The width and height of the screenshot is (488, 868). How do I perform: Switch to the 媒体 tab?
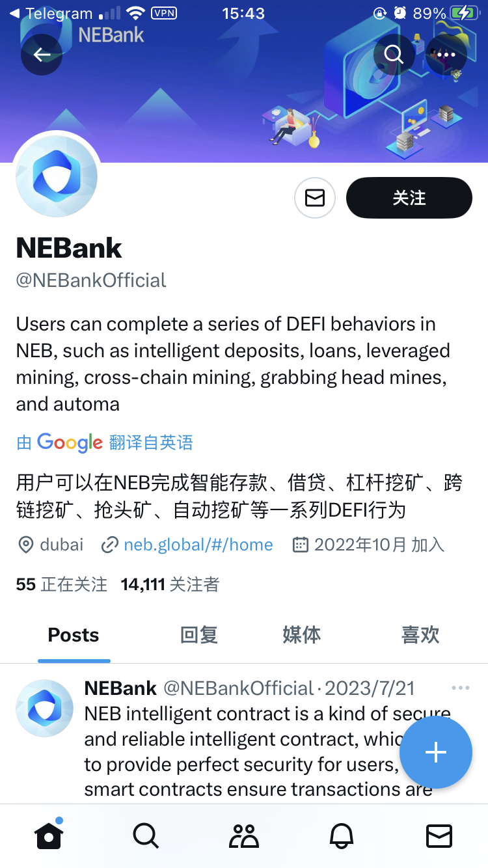tap(301, 635)
